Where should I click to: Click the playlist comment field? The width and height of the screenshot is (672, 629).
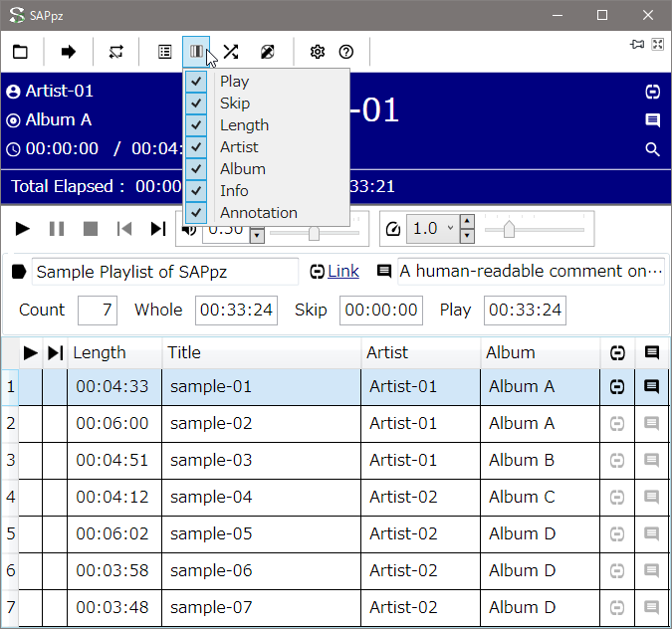click(531, 272)
